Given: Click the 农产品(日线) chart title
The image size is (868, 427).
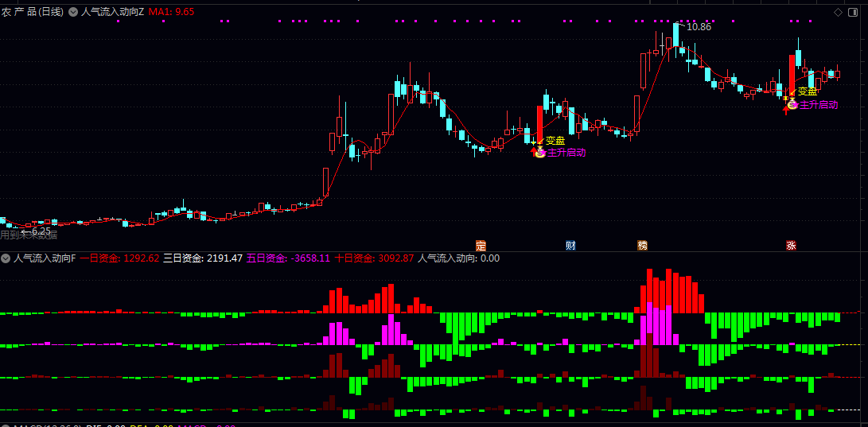Looking at the screenshot, I should (x=33, y=12).
